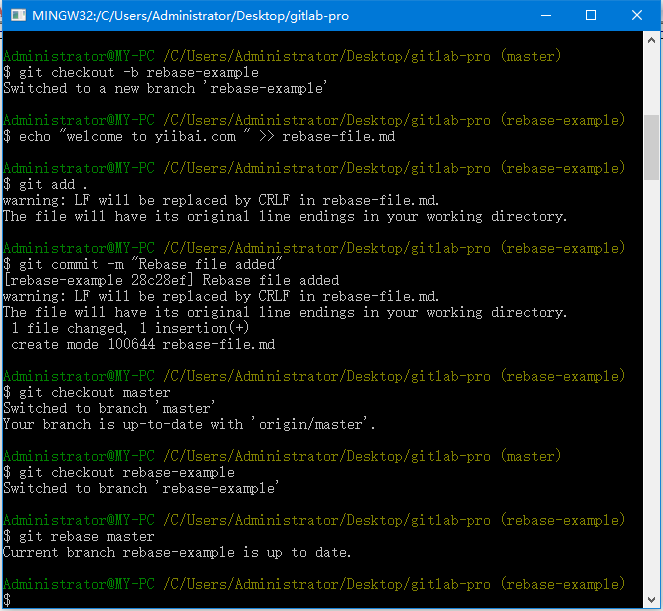Click the first prompt line showing (master)

tap(282, 56)
